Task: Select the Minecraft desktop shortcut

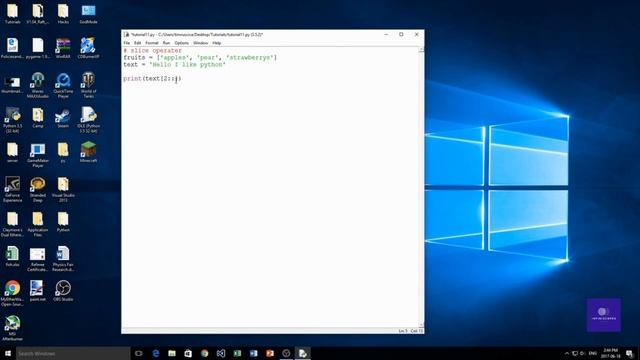Action: point(88,153)
